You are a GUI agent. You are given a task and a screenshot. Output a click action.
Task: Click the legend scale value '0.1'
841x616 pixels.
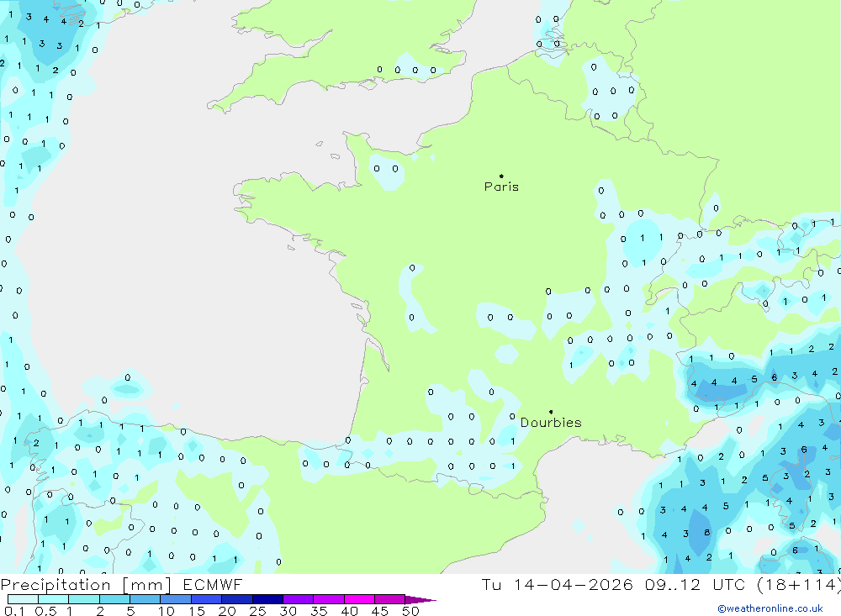tap(14, 611)
